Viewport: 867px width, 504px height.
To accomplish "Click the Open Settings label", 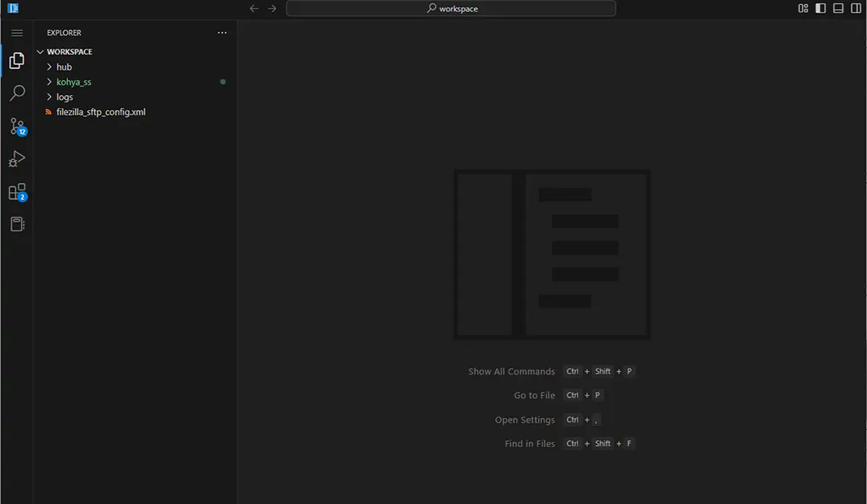I will 525,420.
